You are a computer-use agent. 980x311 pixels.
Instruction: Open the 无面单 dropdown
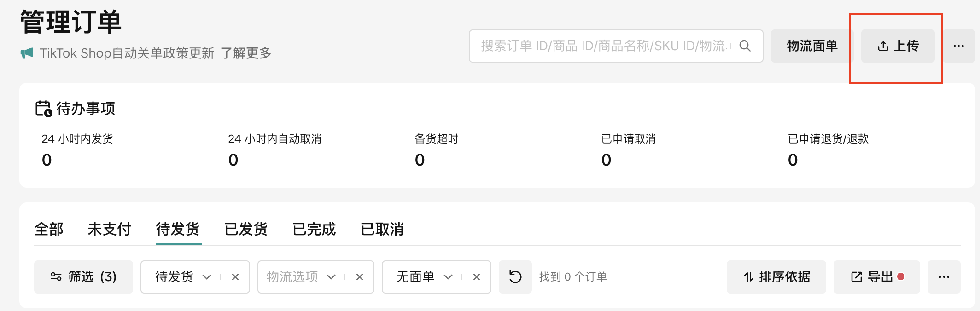coord(448,277)
